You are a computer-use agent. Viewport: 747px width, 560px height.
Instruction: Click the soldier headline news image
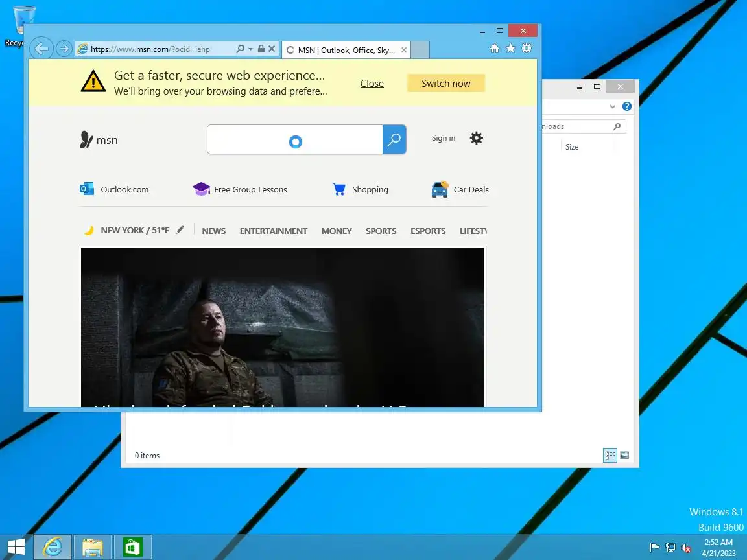tap(283, 327)
